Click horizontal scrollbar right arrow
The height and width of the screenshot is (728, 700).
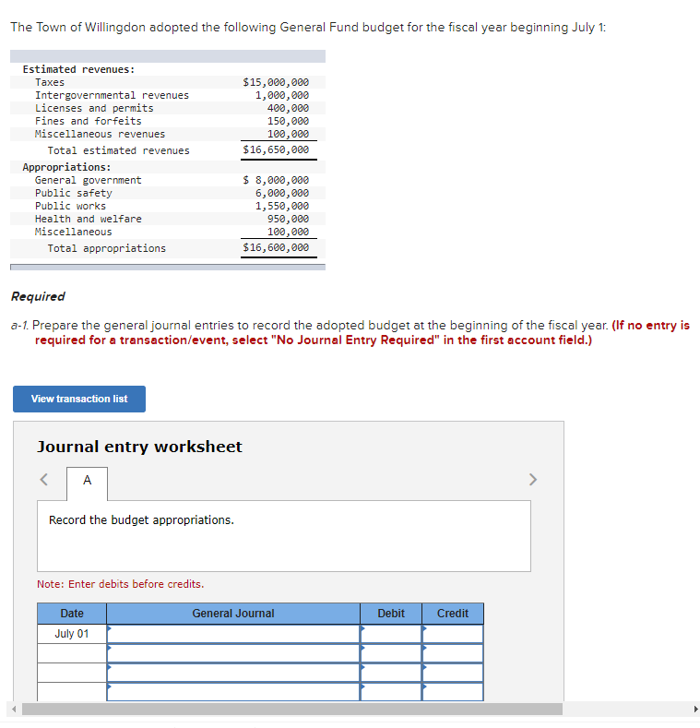click(695, 709)
